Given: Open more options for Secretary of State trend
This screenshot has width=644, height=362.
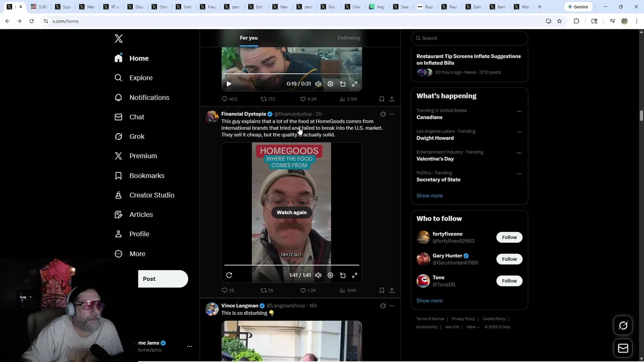Looking at the screenshot, I should click(519, 174).
